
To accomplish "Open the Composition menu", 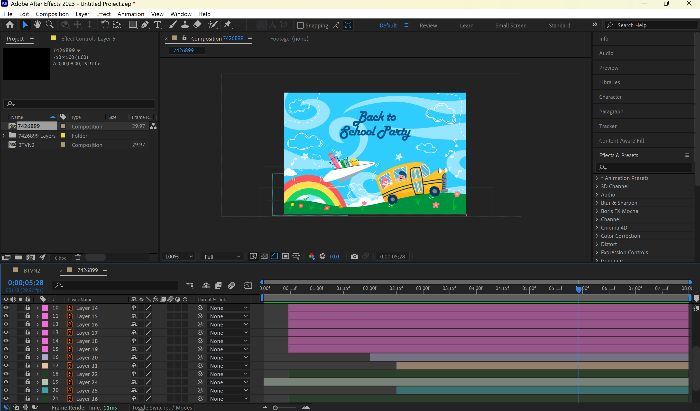I will 52,14.
